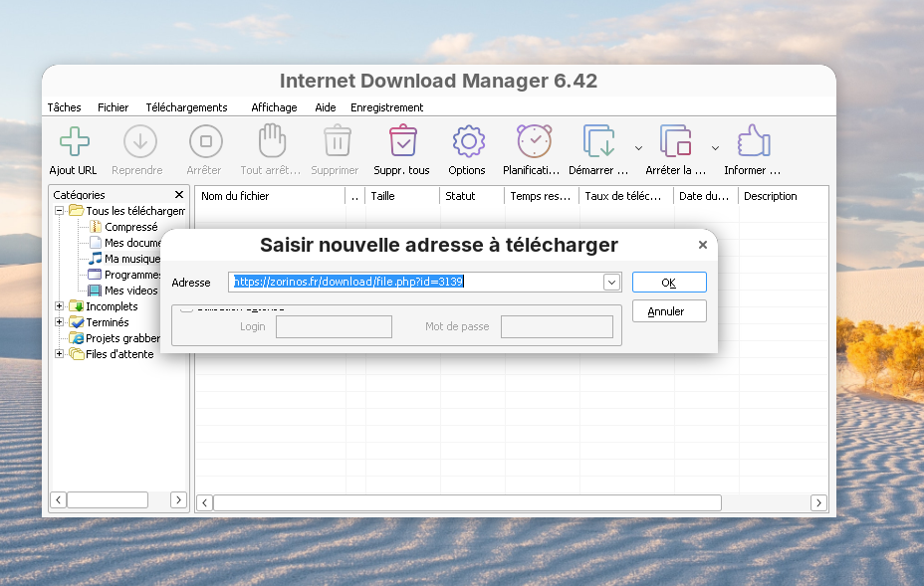
Task: Select the Ma musique category
Action: (131, 259)
